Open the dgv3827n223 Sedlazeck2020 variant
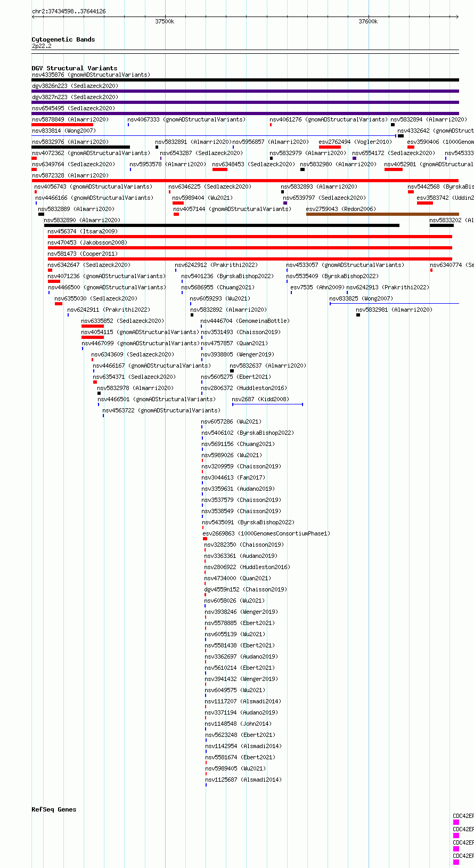Viewport: 474px width, 868px height. click(75, 97)
